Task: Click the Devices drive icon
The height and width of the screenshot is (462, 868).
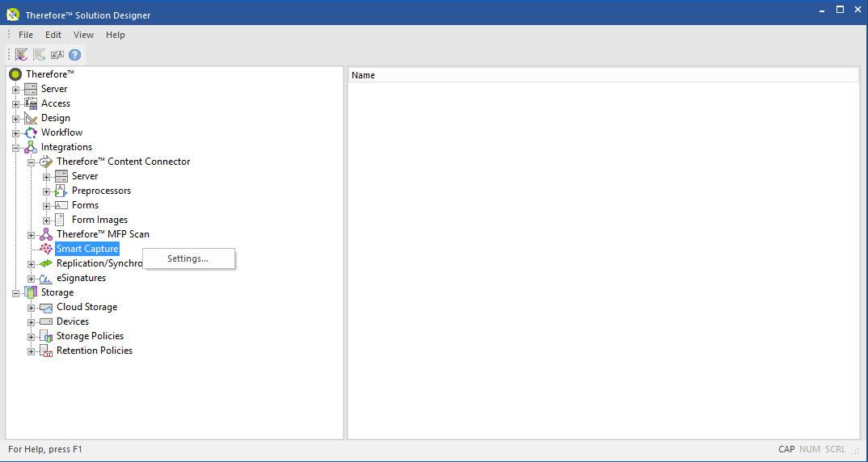Action: point(46,321)
